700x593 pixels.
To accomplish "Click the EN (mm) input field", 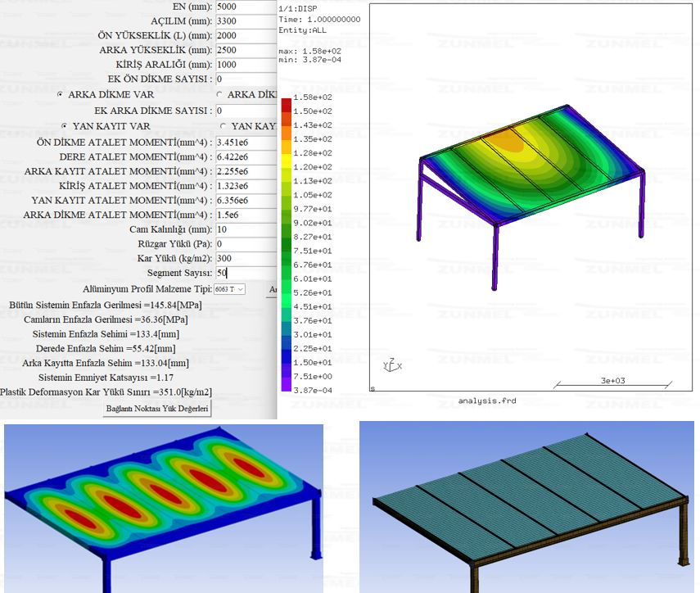I will (x=244, y=6).
